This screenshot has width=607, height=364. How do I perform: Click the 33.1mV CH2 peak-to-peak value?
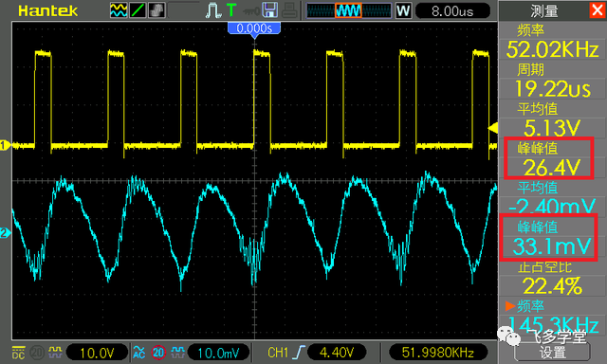(x=552, y=246)
